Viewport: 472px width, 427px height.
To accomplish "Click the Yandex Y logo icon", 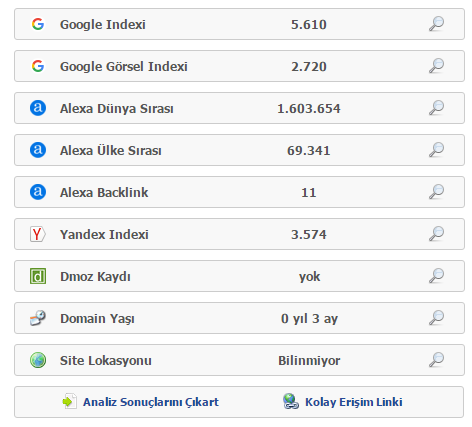I will (38, 234).
